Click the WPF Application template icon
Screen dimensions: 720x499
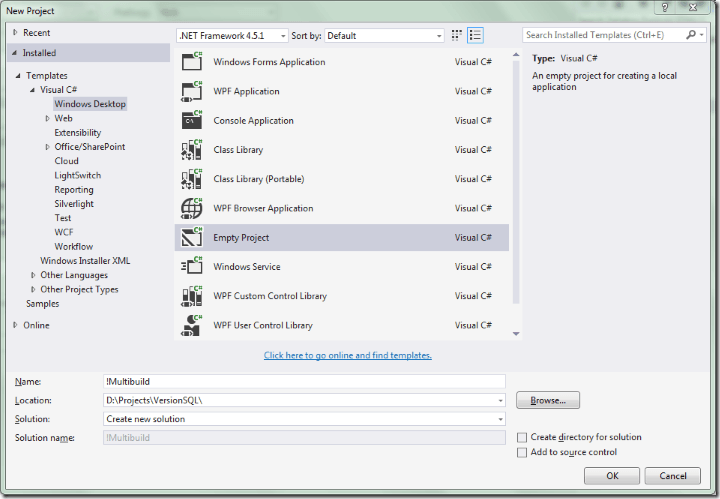pyautogui.click(x=191, y=91)
